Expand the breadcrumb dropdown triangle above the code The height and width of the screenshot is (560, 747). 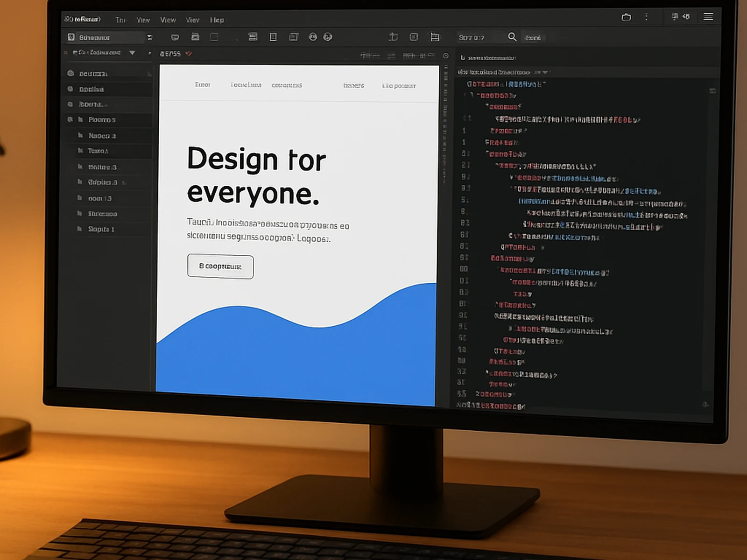(x=545, y=72)
